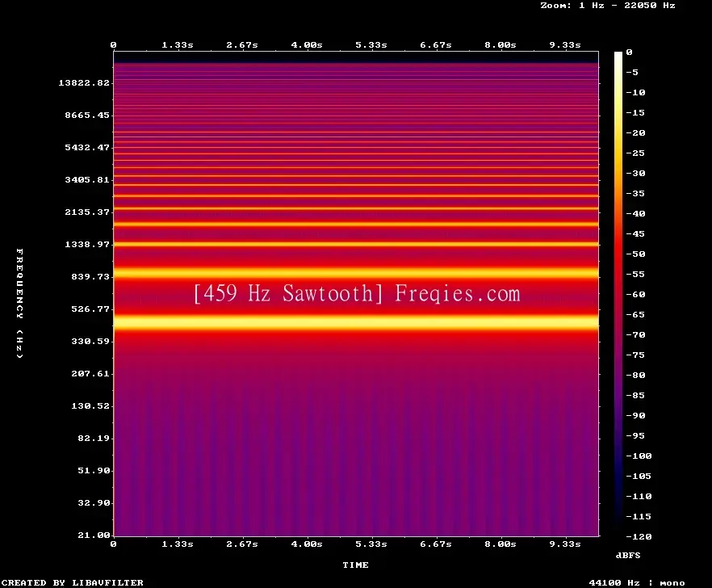Click the 51.90 frequency axis label

click(94, 470)
